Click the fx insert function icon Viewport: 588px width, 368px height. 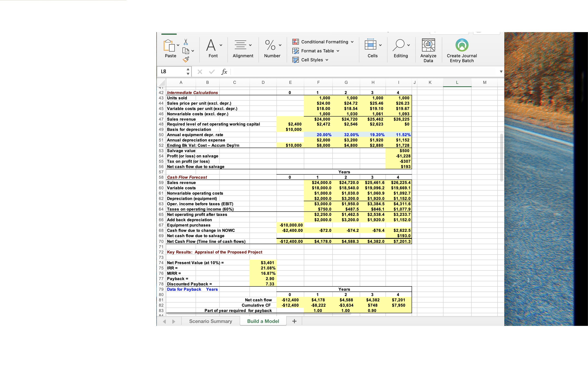tap(224, 72)
